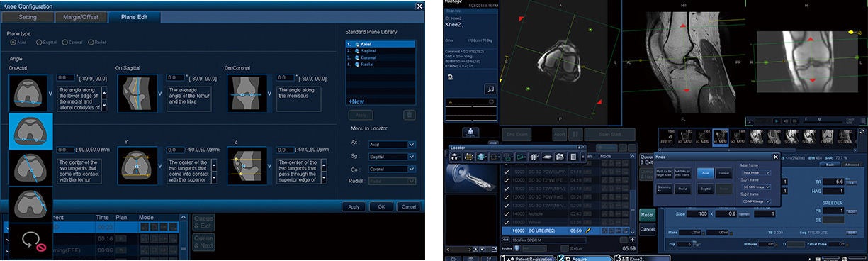The width and height of the screenshot is (868, 261).
Task: Open the Setting tab in Knee Configuration
Action: 28,17
